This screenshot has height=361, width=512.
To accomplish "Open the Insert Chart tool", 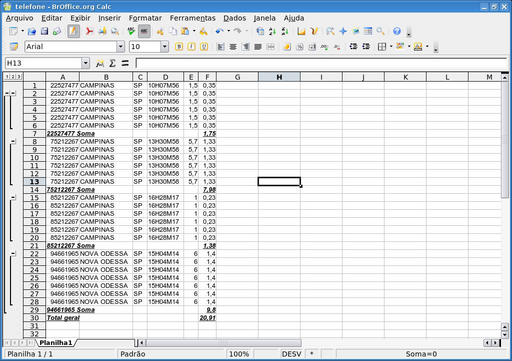I will (301, 31).
